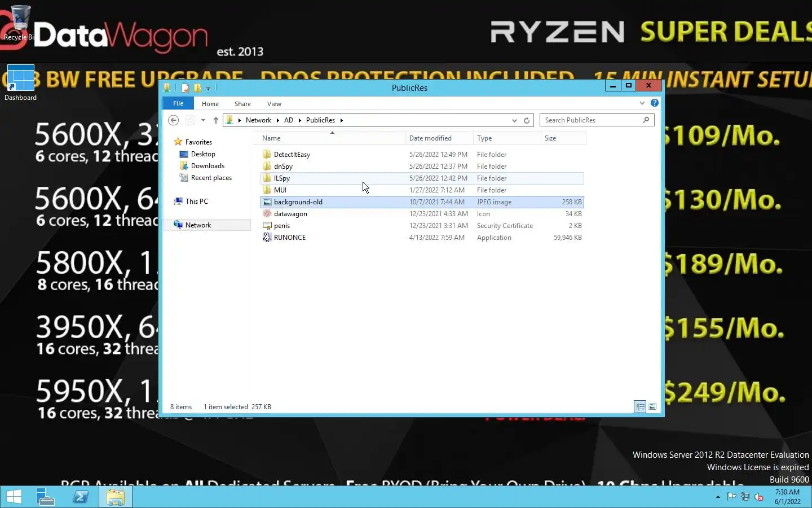Go up one level with Up arrow

216,120
